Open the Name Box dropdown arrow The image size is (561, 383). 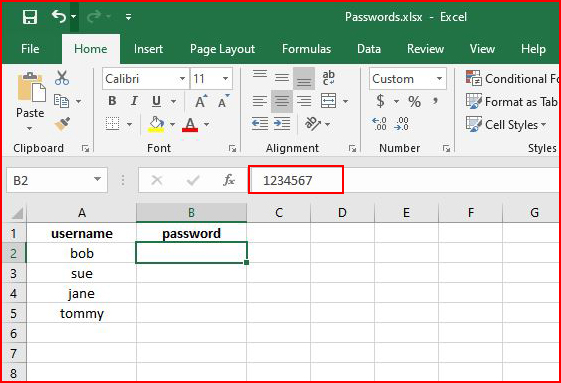97,179
